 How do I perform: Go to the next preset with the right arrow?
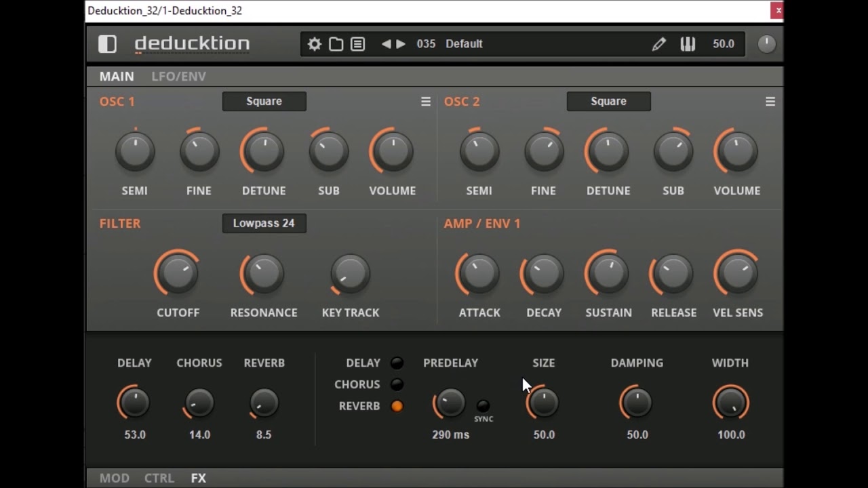pyautogui.click(x=401, y=44)
